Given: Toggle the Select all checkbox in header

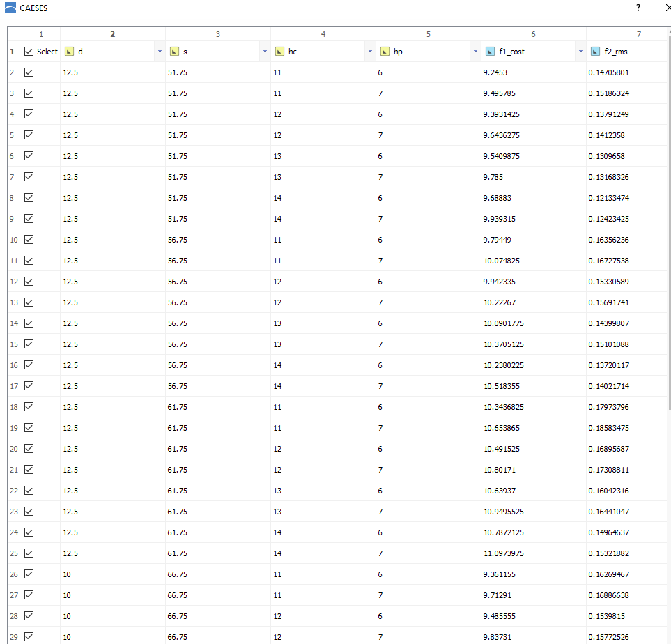Looking at the screenshot, I should click(x=29, y=52).
